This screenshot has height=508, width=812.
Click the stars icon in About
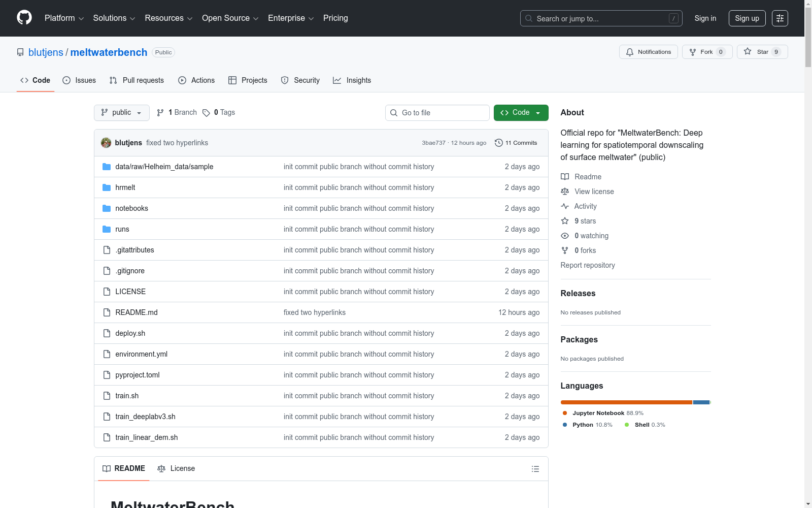coord(565,221)
